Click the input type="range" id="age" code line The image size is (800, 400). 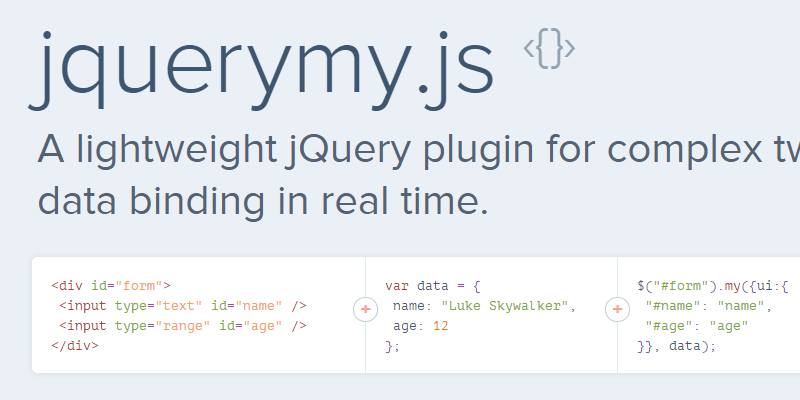click(183, 326)
